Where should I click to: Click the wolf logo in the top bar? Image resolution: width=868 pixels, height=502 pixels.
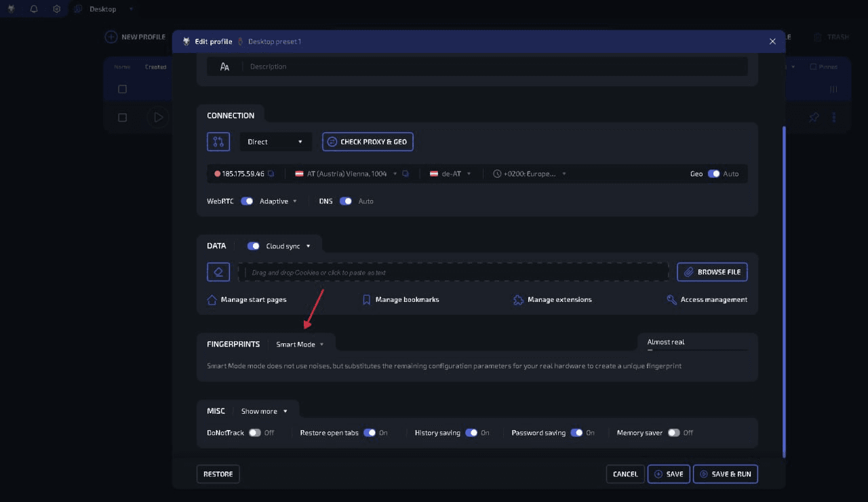pyautogui.click(x=12, y=9)
